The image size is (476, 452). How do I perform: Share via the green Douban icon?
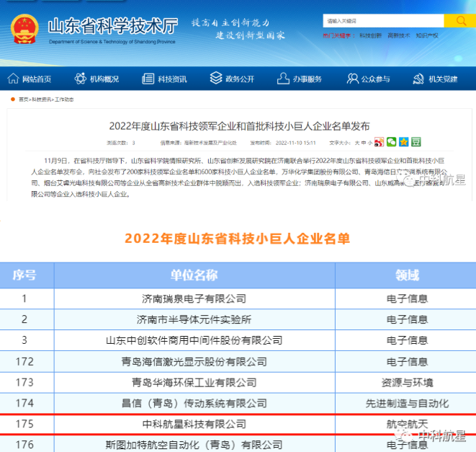tap(416, 142)
